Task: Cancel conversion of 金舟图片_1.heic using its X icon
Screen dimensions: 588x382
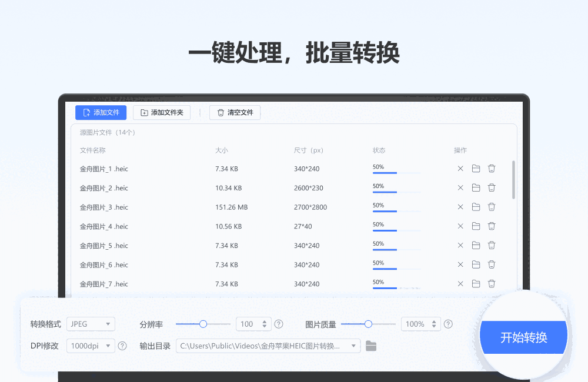Action: coord(460,168)
